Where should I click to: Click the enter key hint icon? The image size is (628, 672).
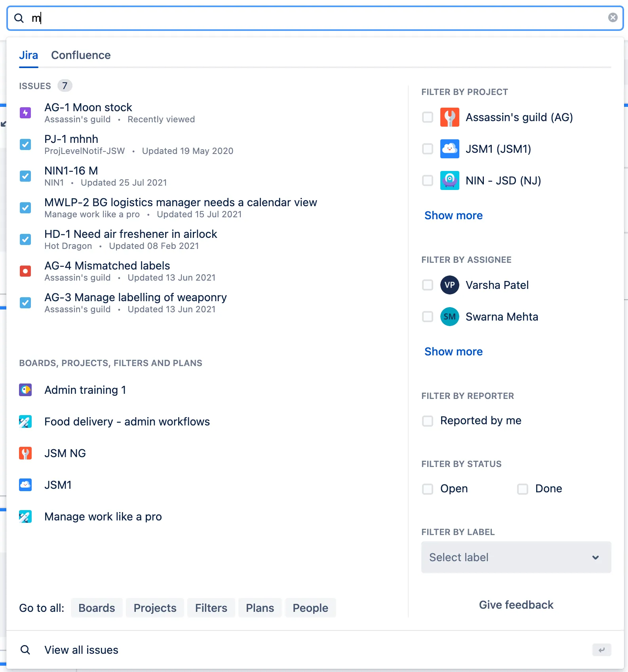pos(601,650)
